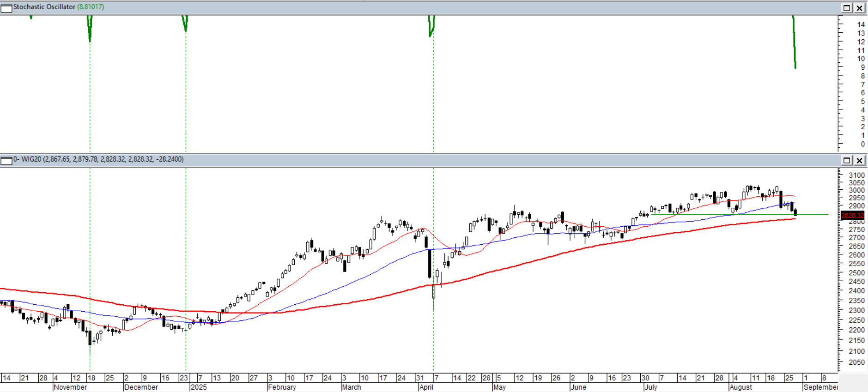Screen dimensions: 868x392
Task: Click the August label on the time axis
Action: pos(741,387)
